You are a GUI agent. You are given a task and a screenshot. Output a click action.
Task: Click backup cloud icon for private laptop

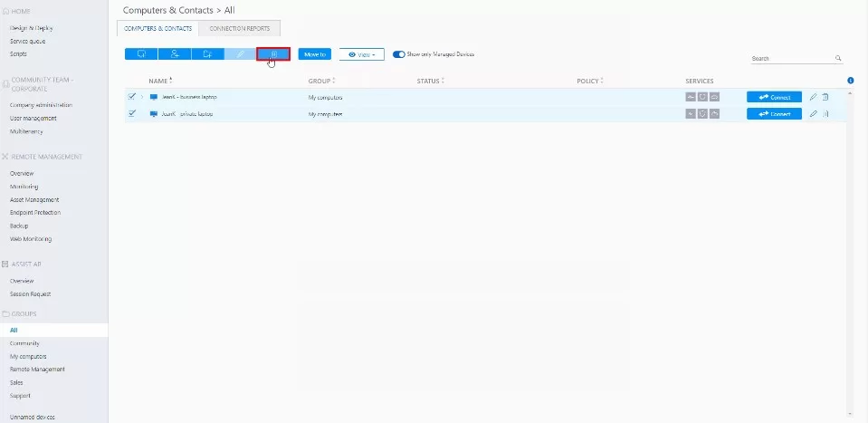tap(715, 113)
